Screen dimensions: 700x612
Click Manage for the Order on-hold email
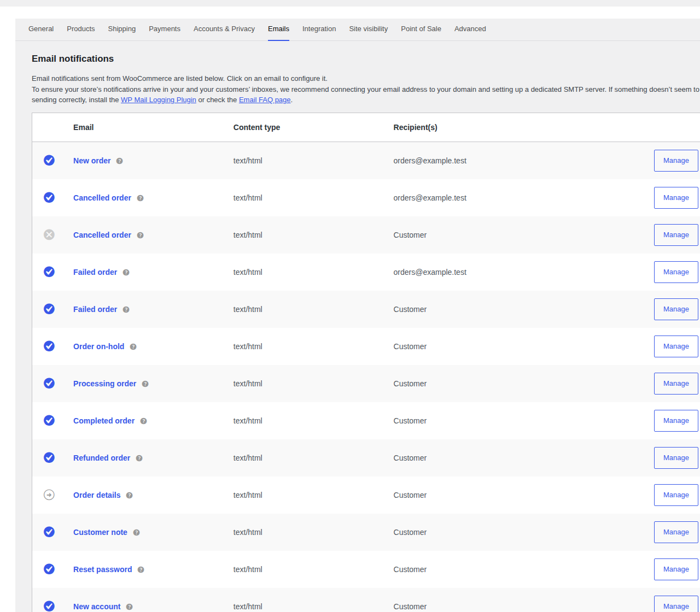pyautogui.click(x=676, y=346)
